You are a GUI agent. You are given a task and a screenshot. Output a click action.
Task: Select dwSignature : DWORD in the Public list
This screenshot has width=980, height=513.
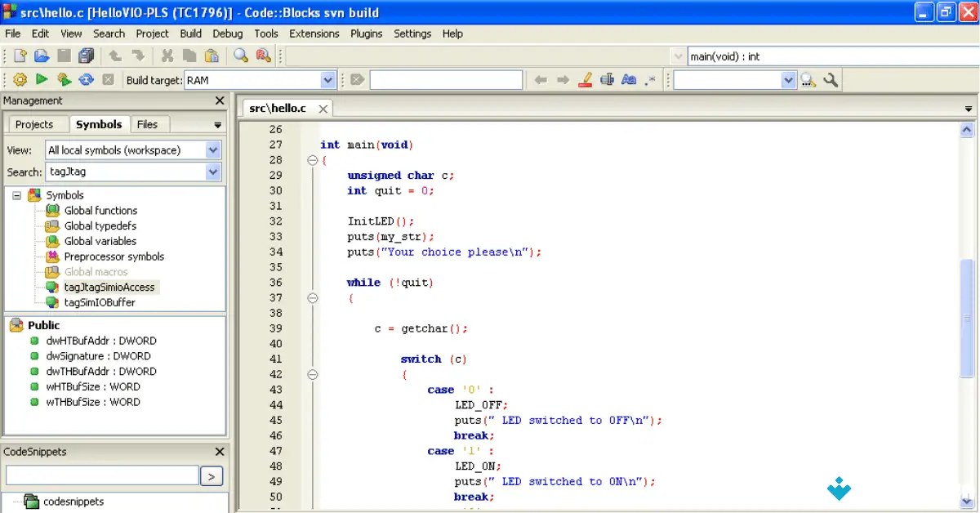(x=100, y=355)
